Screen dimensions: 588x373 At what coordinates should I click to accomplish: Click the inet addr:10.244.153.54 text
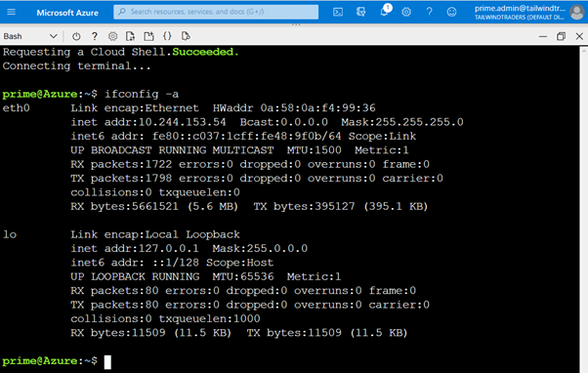148,122
